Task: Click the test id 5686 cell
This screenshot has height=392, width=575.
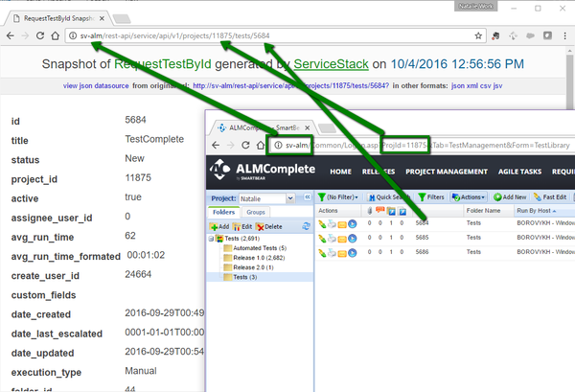Action: pos(422,252)
